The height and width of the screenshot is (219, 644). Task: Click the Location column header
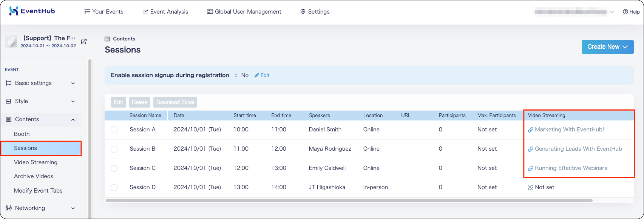pos(373,116)
